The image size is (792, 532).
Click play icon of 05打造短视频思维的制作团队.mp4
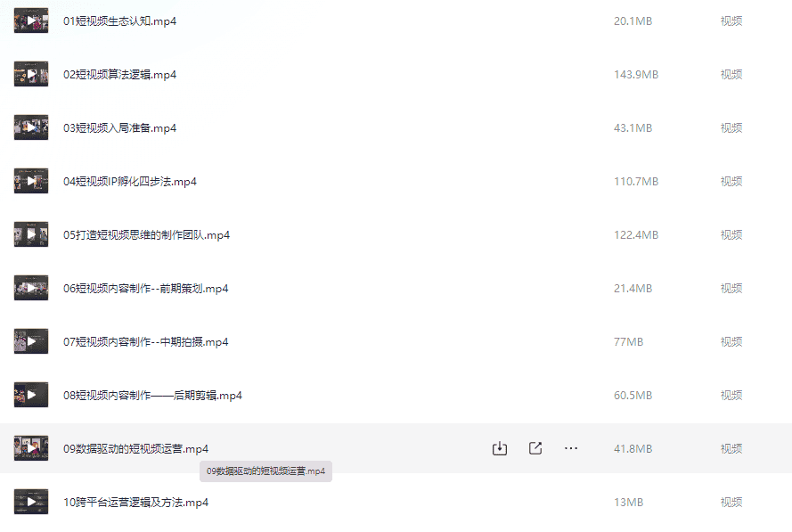31,234
